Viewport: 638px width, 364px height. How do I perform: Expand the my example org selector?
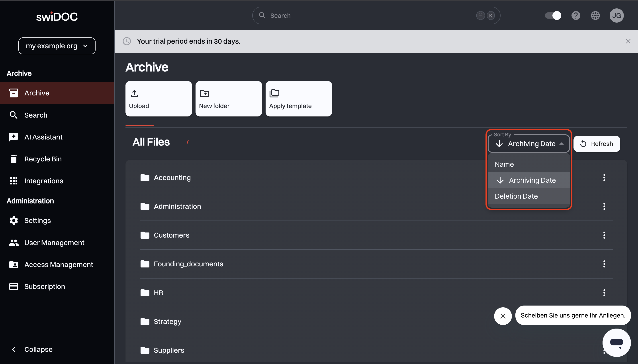pos(57,46)
